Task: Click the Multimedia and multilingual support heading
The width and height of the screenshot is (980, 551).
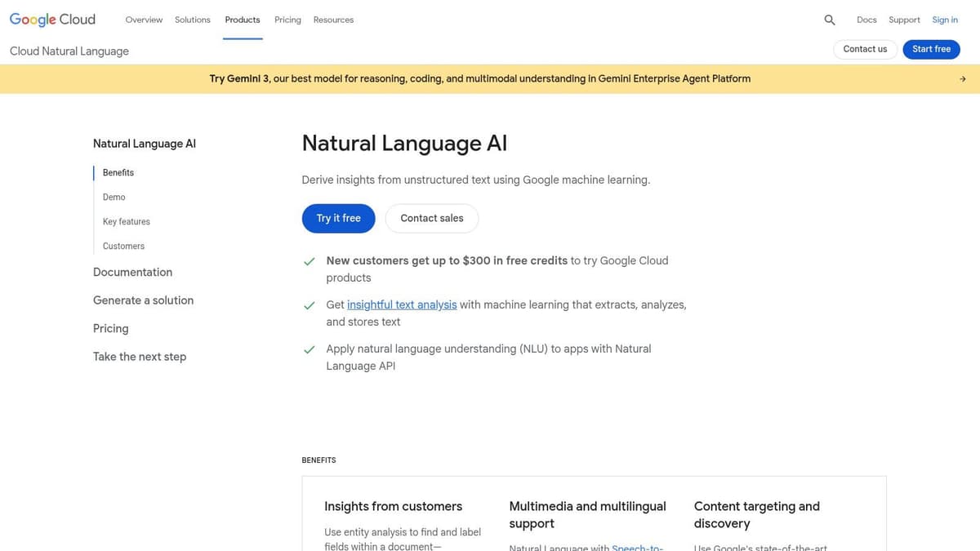Action: (587, 515)
